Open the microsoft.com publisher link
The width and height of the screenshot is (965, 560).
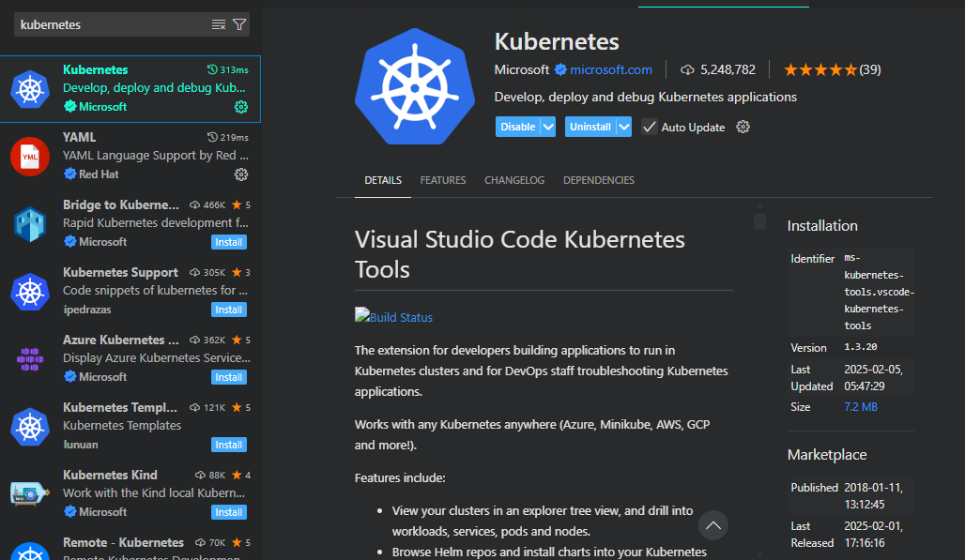tap(611, 69)
